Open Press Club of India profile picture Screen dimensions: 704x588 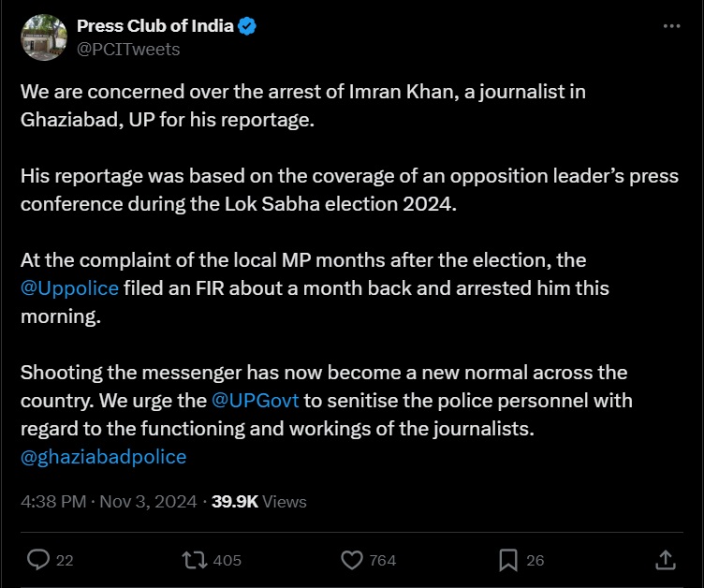(43, 37)
